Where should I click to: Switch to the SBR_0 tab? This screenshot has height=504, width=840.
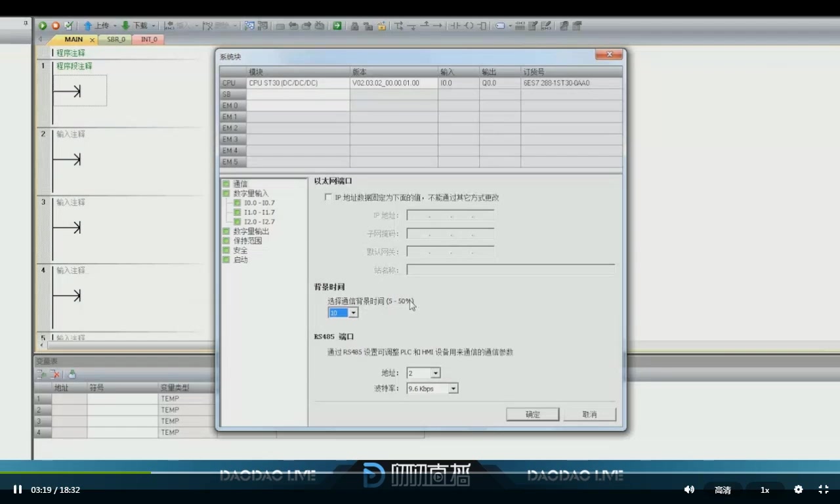tap(116, 39)
